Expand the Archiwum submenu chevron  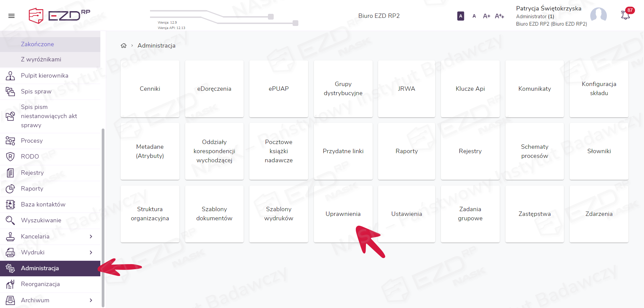click(x=91, y=300)
